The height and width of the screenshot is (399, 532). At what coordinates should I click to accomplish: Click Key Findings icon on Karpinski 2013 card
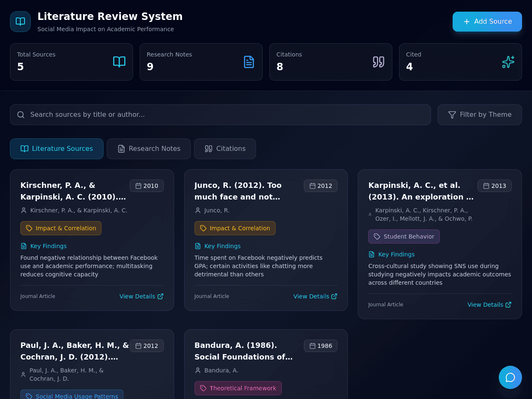coord(372,254)
